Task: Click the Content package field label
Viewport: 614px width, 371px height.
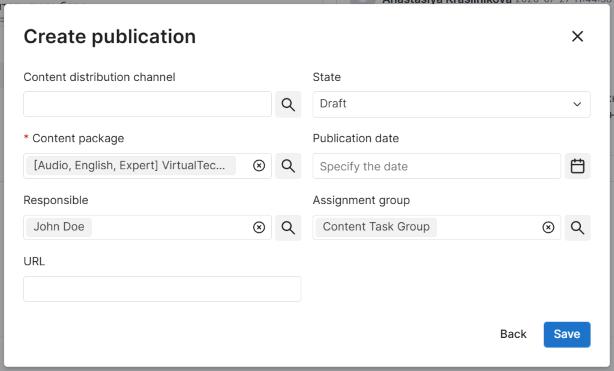Action: click(78, 138)
